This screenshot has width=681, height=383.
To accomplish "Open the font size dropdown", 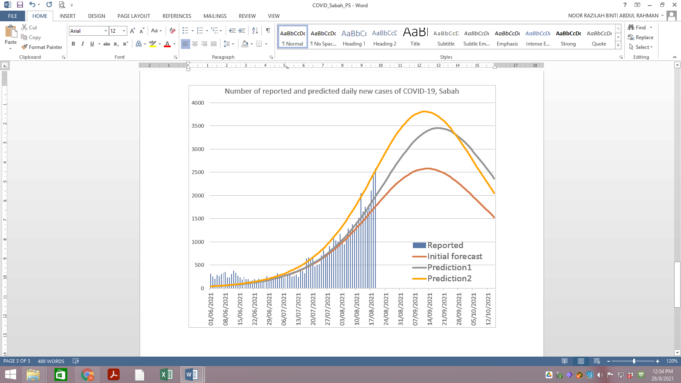I will (124, 31).
